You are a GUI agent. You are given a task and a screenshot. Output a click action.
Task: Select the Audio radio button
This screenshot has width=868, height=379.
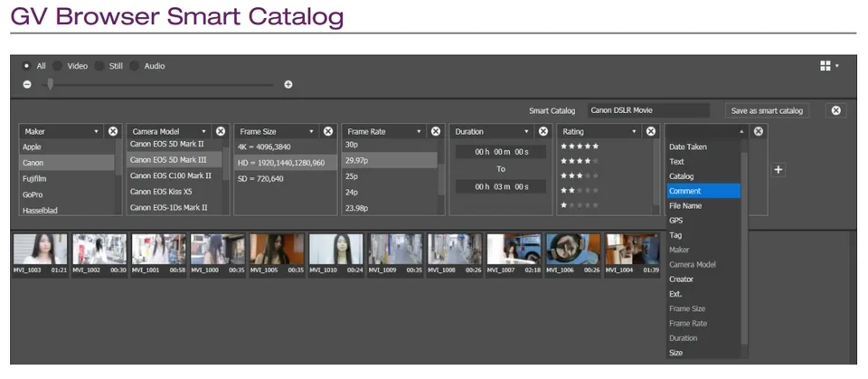pos(134,66)
